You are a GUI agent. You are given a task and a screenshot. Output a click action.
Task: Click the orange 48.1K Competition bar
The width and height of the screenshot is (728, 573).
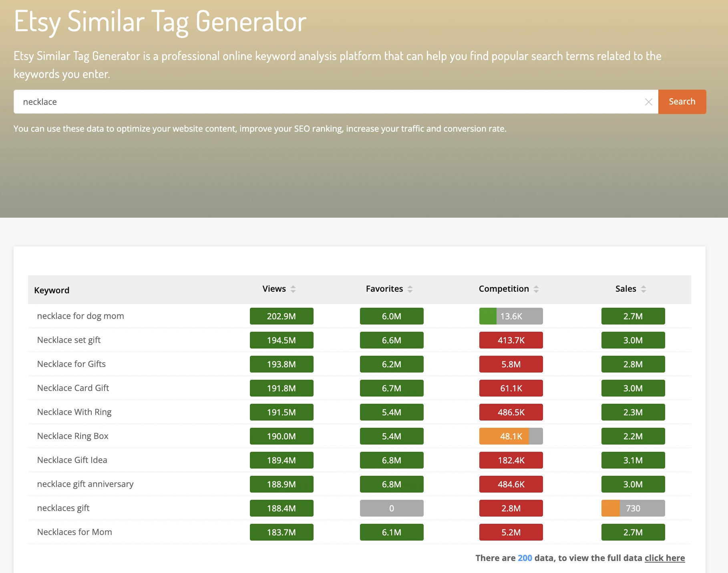pyautogui.click(x=505, y=436)
